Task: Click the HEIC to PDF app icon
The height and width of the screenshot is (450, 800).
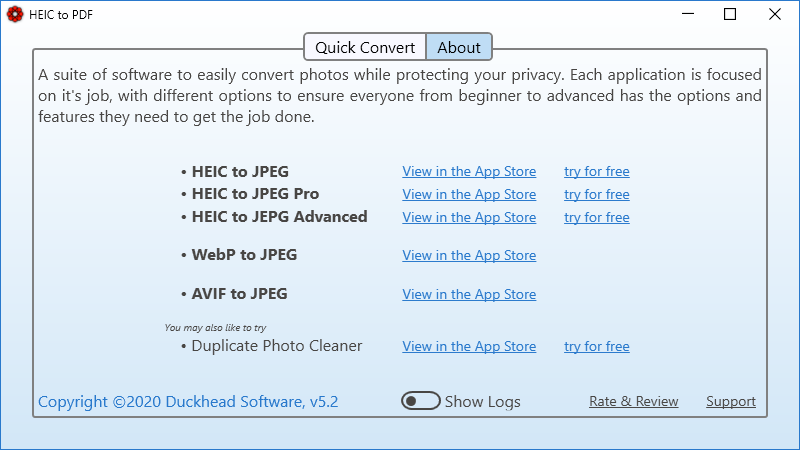Action: 15,14
